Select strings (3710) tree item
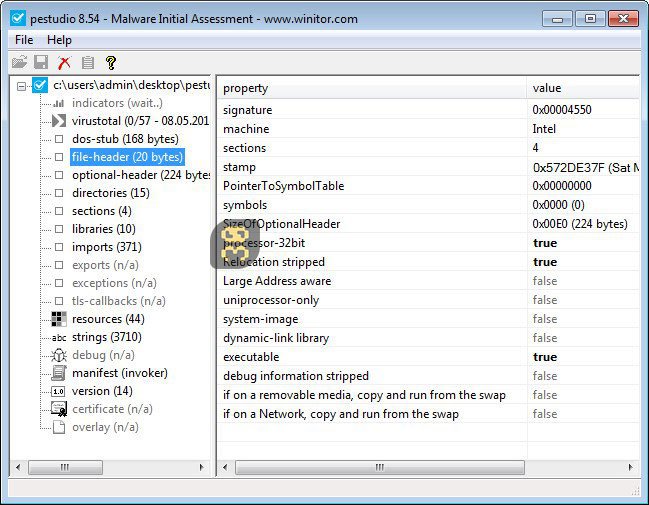The width and height of the screenshot is (649, 505). point(107,337)
